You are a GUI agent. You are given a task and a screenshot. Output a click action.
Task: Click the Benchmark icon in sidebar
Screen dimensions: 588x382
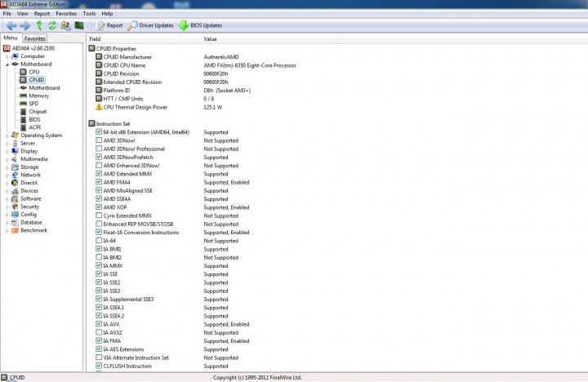15,230
